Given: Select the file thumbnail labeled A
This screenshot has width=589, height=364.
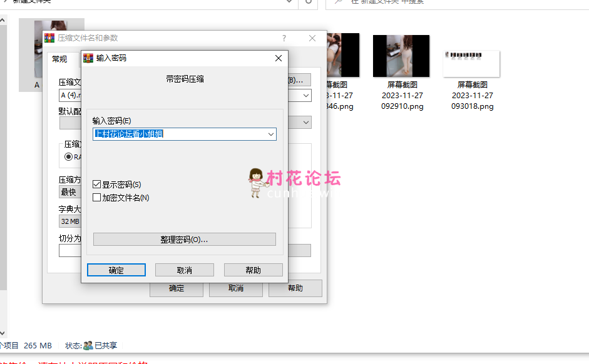Looking at the screenshot, I should point(51,55).
